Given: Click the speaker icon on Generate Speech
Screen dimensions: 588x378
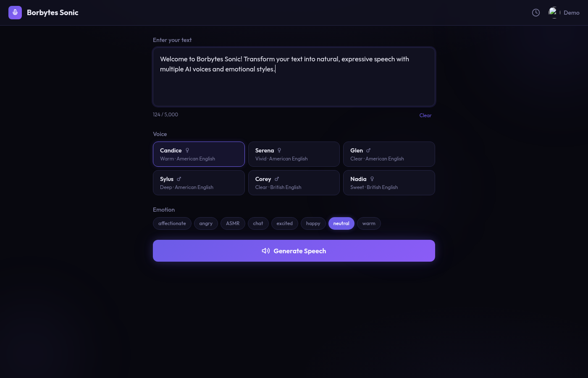Looking at the screenshot, I should 266,251.
